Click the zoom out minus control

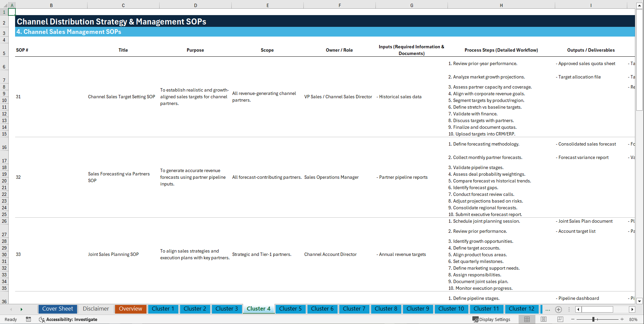coord(573,319)
